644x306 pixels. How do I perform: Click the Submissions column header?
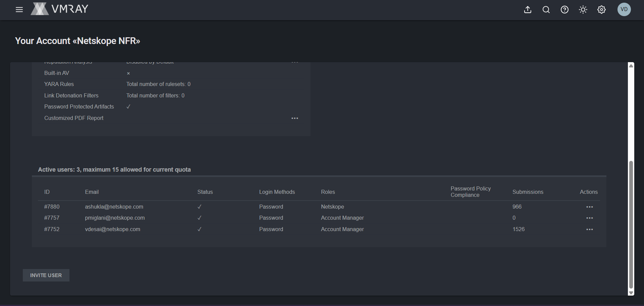(x=528, y=192)
